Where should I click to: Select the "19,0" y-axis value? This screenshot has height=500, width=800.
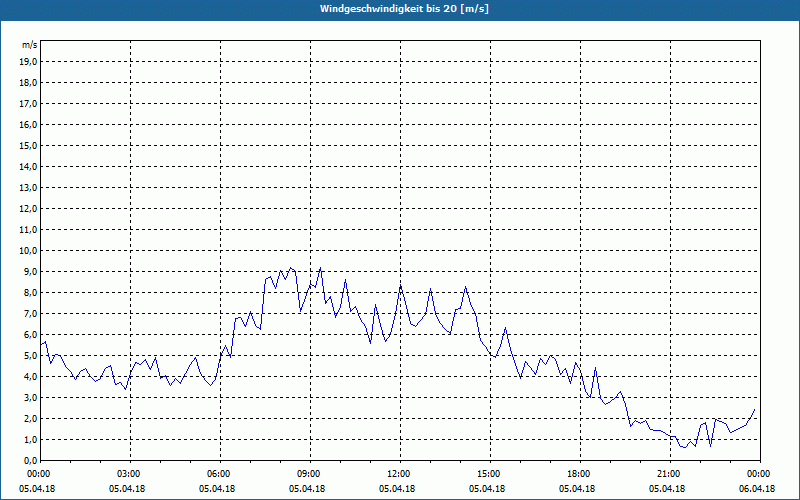pyautogui.click(x=29, y=62)
